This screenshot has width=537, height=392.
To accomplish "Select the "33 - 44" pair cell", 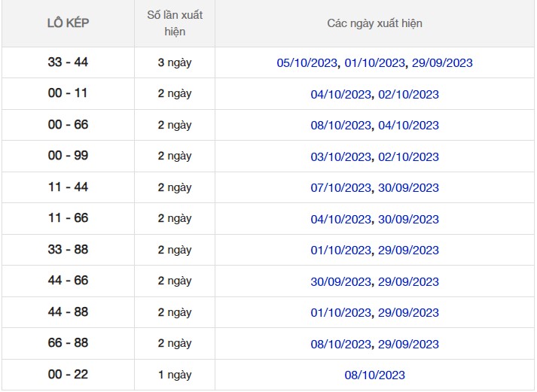I will (68, 62).
